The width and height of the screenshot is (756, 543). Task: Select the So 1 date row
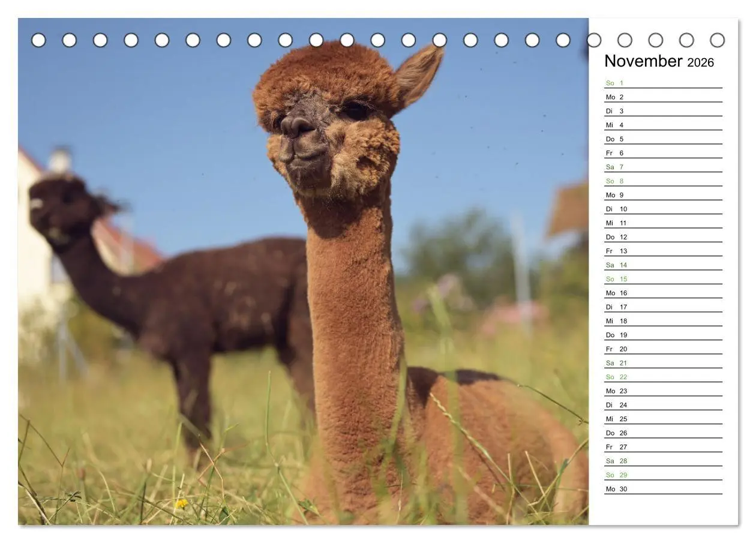pos(663,83)
